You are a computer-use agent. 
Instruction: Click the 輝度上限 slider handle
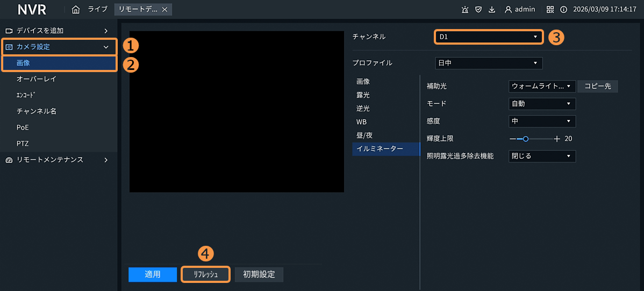(526, 139)
